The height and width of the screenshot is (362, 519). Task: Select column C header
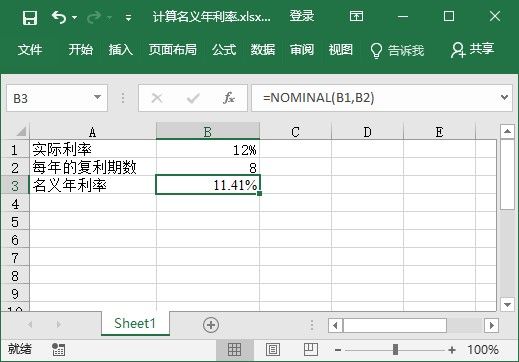pyautogui.click(x=295, y=132)
